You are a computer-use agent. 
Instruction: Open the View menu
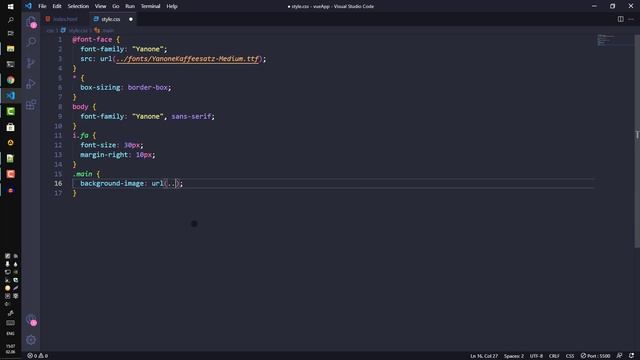(x=100, y=6)
